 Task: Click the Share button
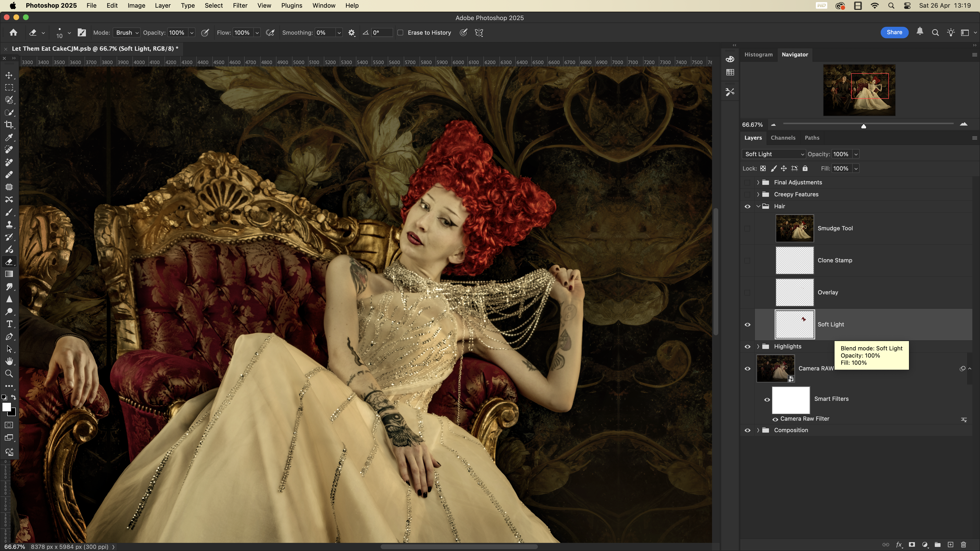point(894,32)
